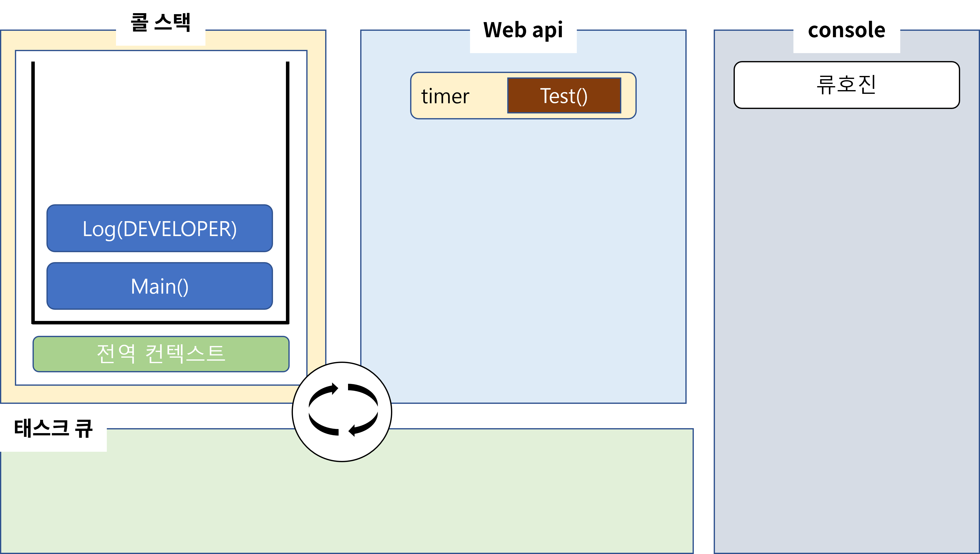Click the brown Test() callback block
The image size is (980, 554).
[x=564, y=96]
